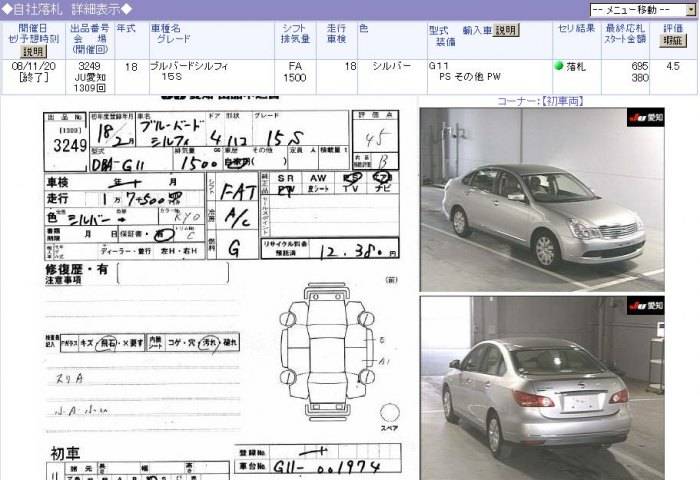Click the 車種名 column header
Image resolution: width=700 pixels, height=480 pixels.
pos(166,28)
